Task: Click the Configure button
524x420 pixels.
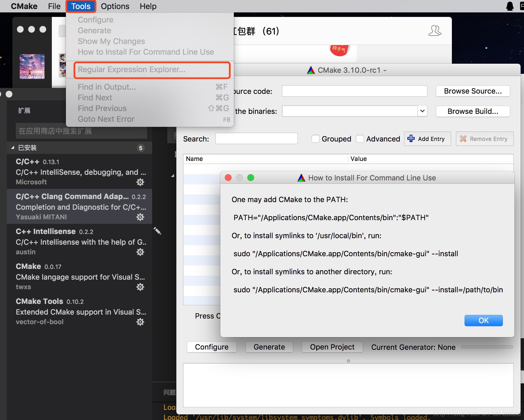Action: click(212, 347)
